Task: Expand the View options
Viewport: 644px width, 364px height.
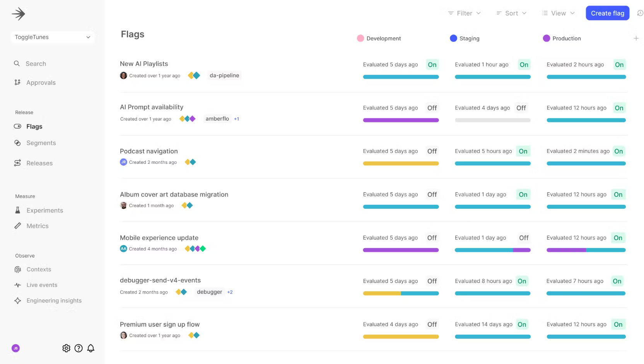Action: click(x=558, y=13)
